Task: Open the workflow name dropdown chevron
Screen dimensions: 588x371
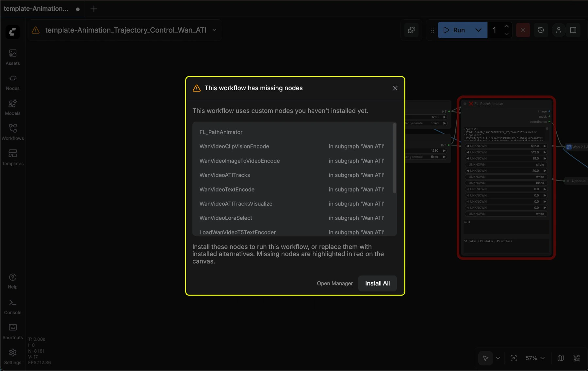Action: pyautogui.click(x=214, y=30)
